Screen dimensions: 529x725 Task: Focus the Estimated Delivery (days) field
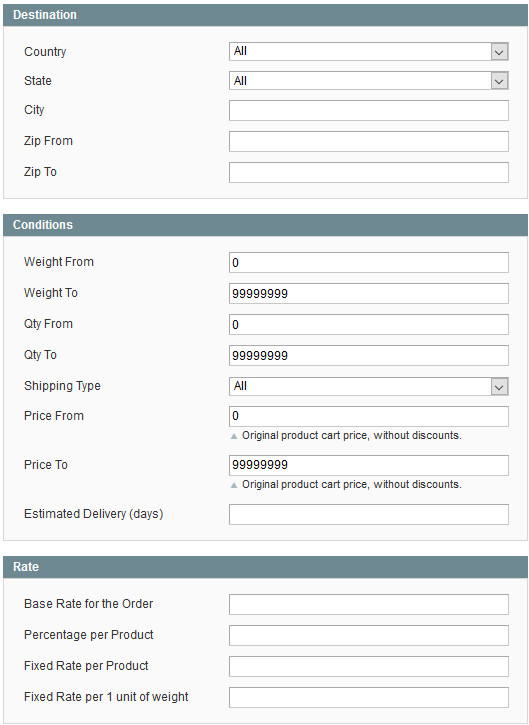pos(369,515)
